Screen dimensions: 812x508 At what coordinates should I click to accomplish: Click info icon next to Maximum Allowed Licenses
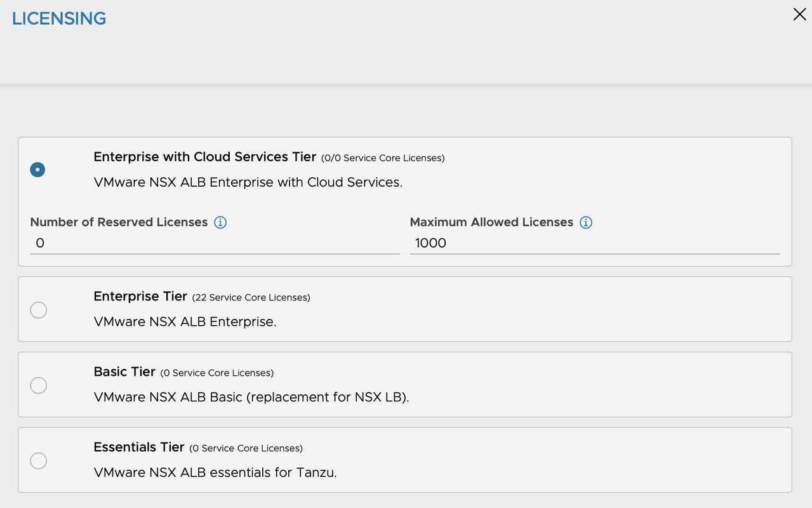(586, 222)
